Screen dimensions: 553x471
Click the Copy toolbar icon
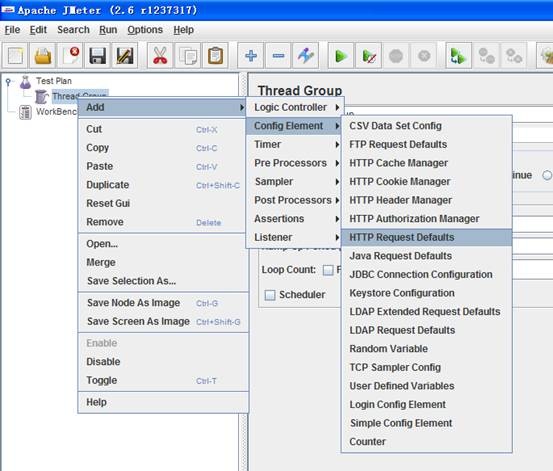188,56
